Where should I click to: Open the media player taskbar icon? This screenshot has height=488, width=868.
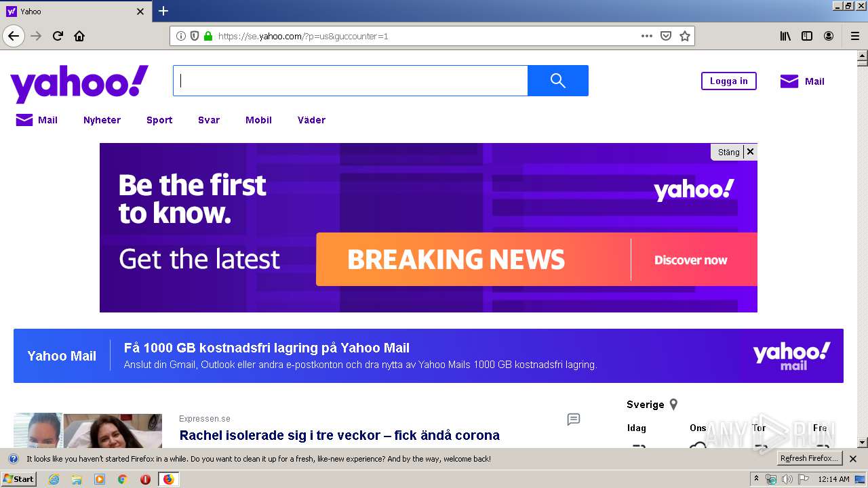(100, 479)
